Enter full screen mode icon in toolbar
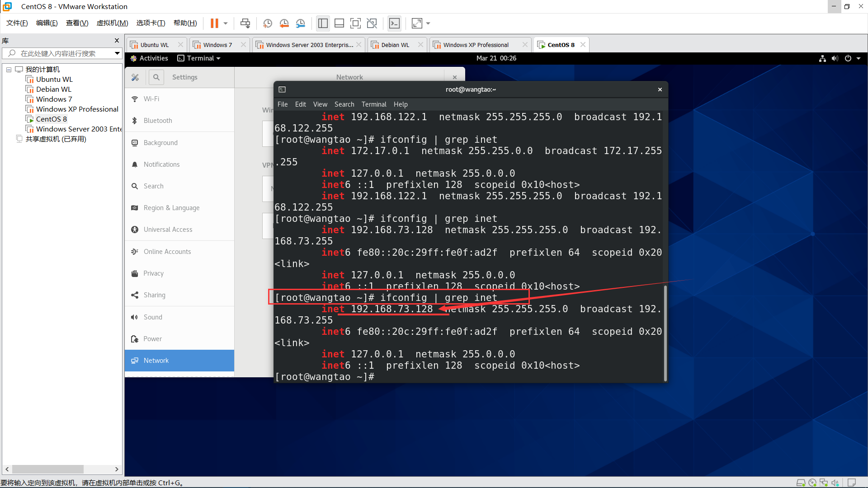 pos(356,23)
